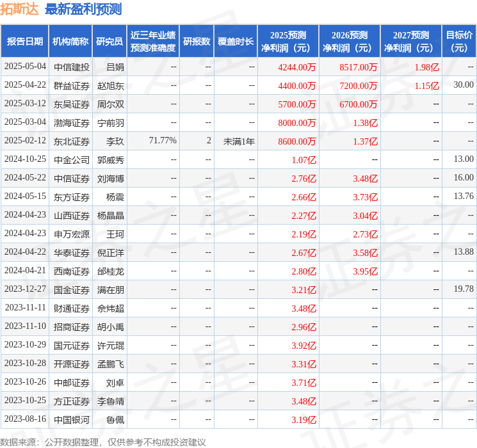Select analyst 邰桂龙
Viewport: 477px width, 448px height.
(110, 271)
